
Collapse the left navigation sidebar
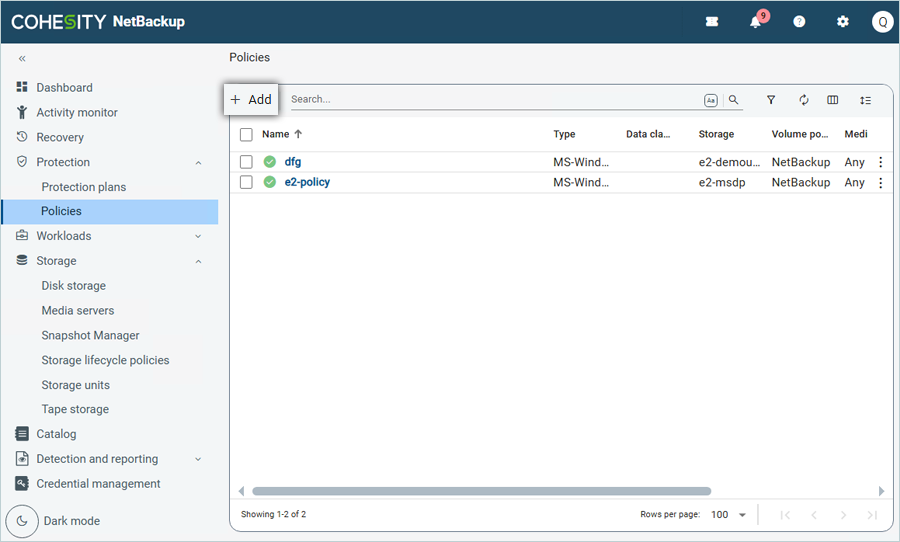pos(22,59)
